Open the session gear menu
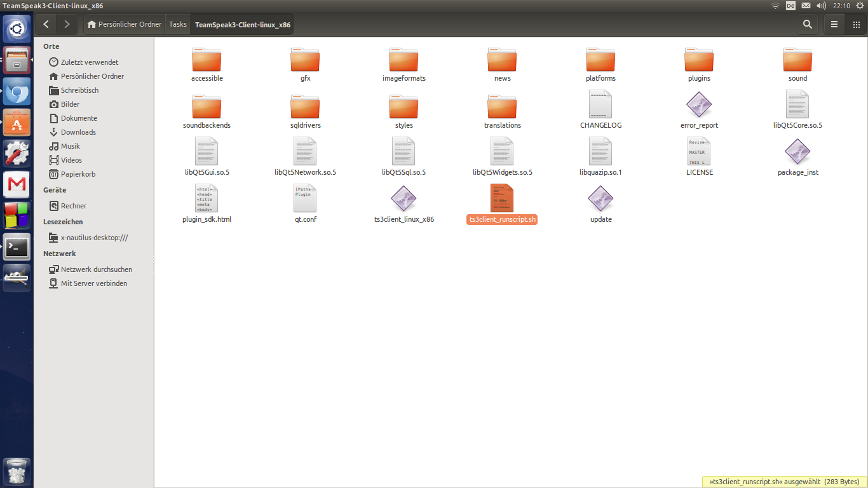The image size is (868, 488). click(x=860, y=6)
